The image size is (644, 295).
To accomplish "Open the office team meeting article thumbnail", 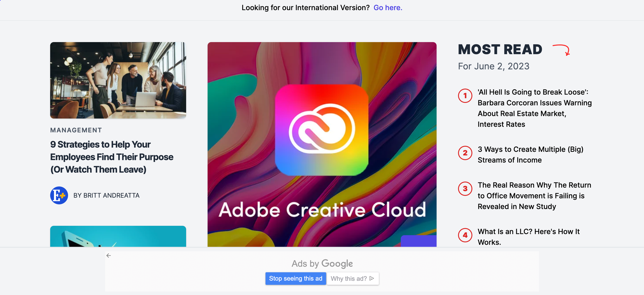I will (x=118, y=80).
